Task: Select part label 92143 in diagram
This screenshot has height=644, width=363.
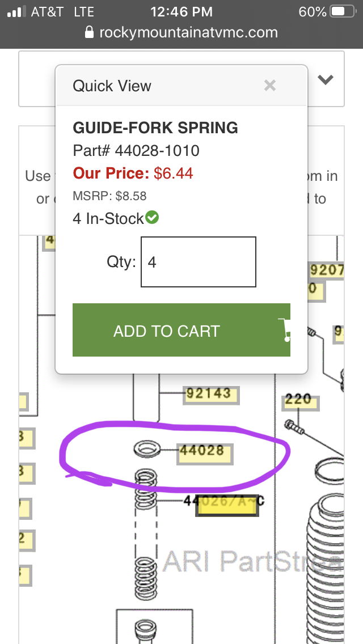Action: [211, 395]
